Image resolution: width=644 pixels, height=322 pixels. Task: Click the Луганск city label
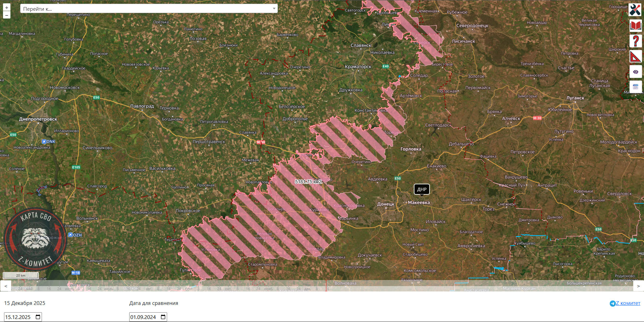(x=575, y=98)
